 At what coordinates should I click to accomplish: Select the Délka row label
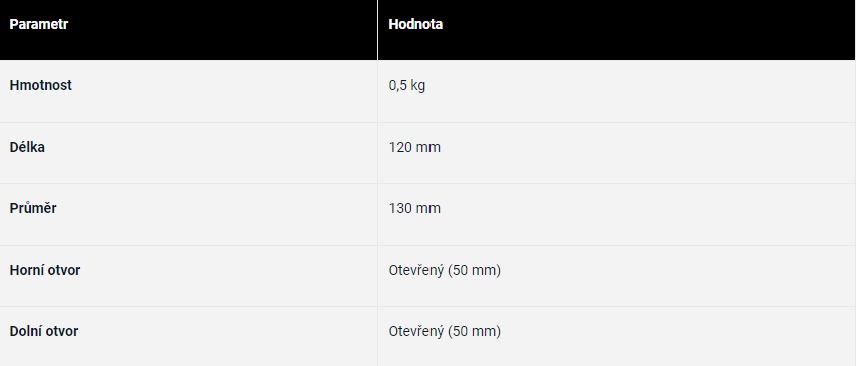pos(27,147)
